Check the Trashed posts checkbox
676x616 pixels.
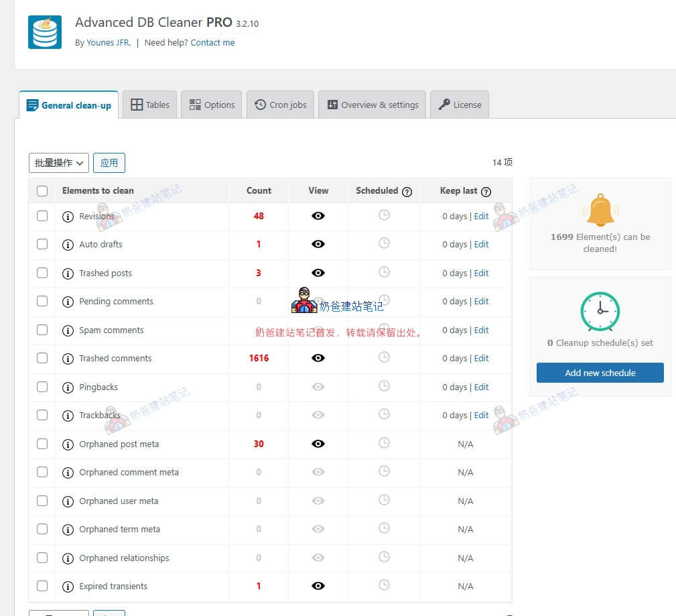point(42,273)
